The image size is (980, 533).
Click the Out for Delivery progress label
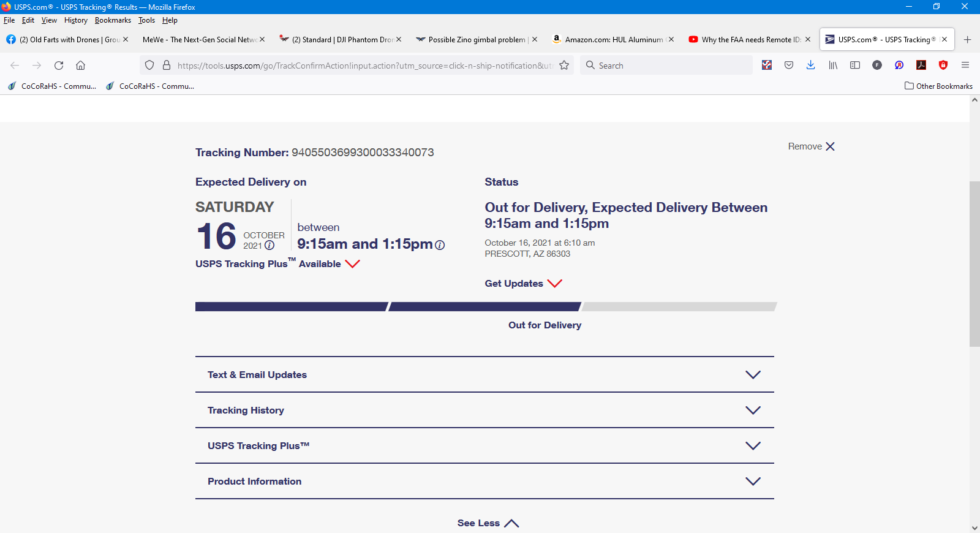(x=545, y=325)
